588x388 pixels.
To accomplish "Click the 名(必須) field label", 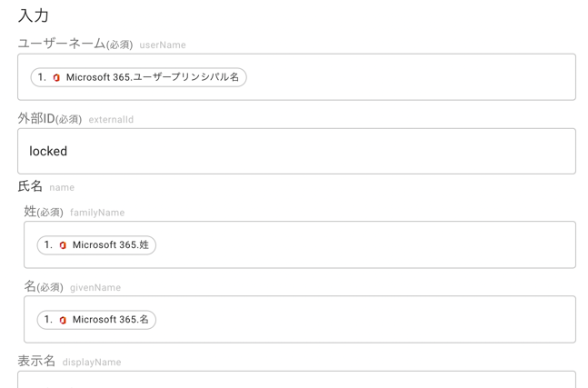I will pos(44,286).
